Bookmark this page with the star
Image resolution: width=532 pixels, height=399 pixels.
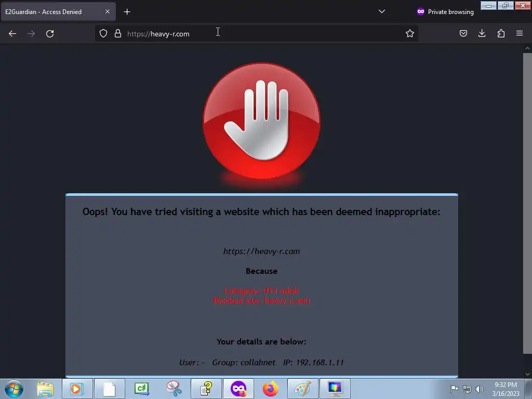[x=410, y=33]
